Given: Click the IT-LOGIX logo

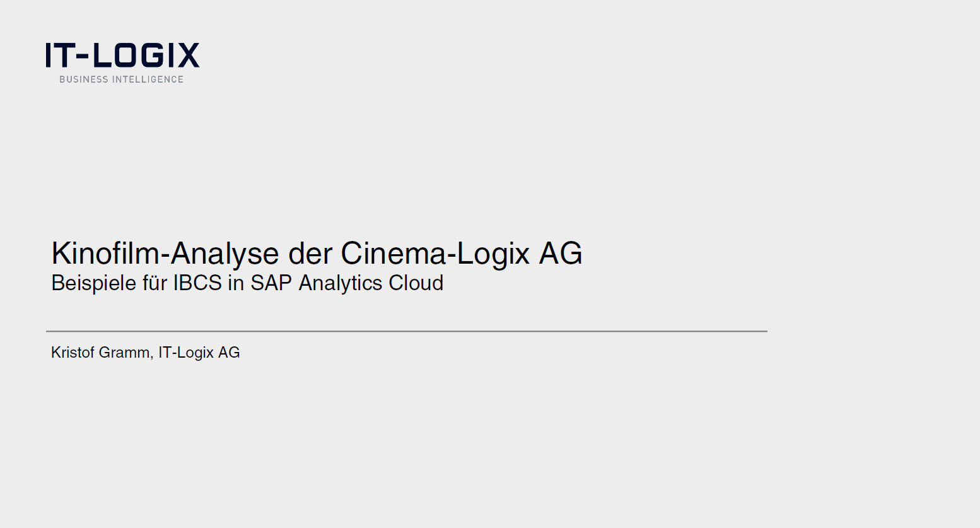Looking at the screenshot, I should click(x=122, y=62).
